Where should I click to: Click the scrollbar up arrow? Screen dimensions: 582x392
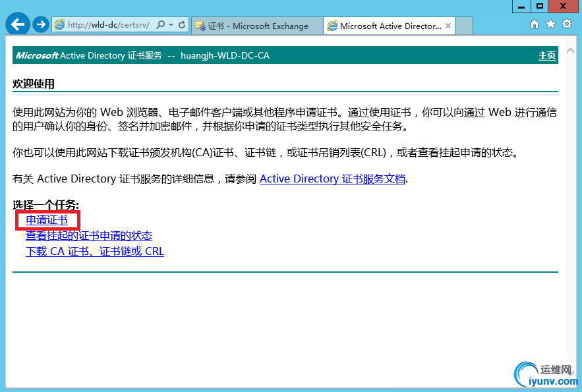click(x=571, y=51)
